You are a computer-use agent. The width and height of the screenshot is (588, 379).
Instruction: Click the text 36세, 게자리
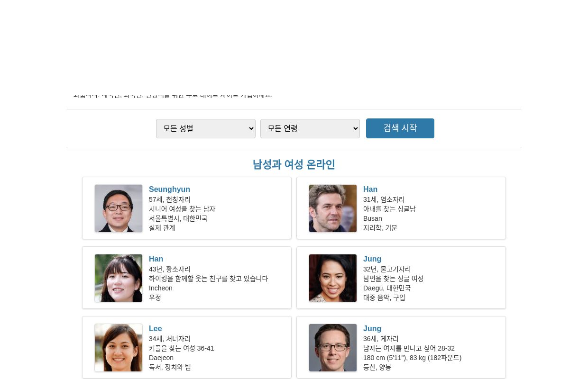point(381,339)
